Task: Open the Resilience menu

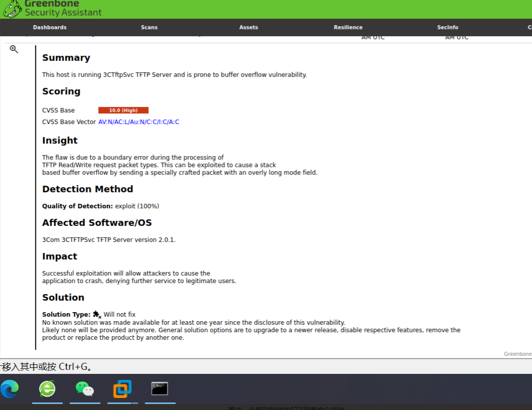Action: tap(348, 27)
